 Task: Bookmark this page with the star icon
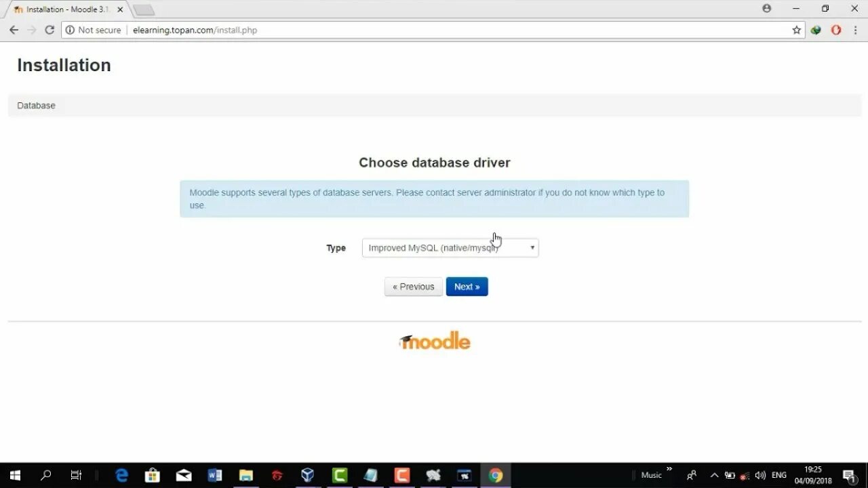click(797, 30)
